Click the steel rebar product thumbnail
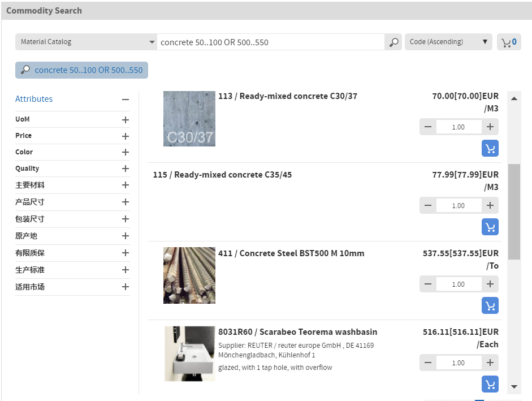Image resolution: width=532 pixels, height=401 pixels. [x=189, y=275]
